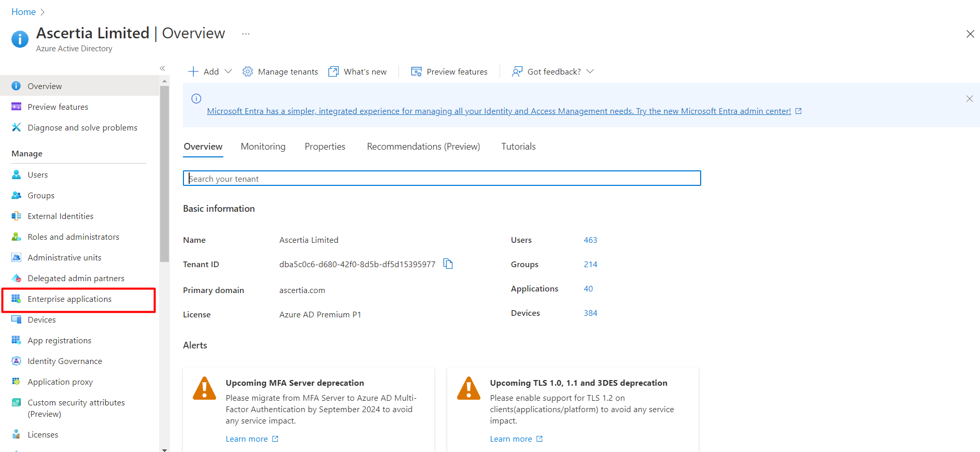Click the Groups icon in the sidebar
Viewport: 980px width, 452px height.
click(x=16, y=195)
